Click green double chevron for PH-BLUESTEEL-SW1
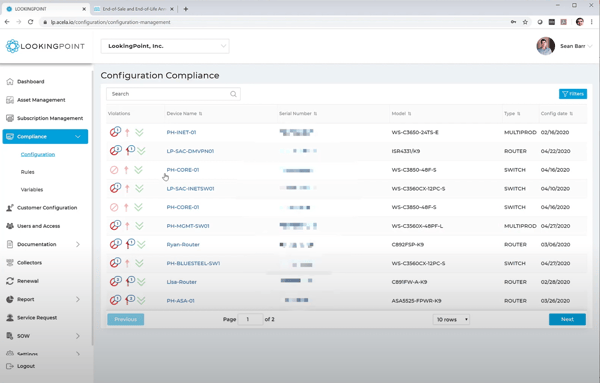 coord(139,263)
